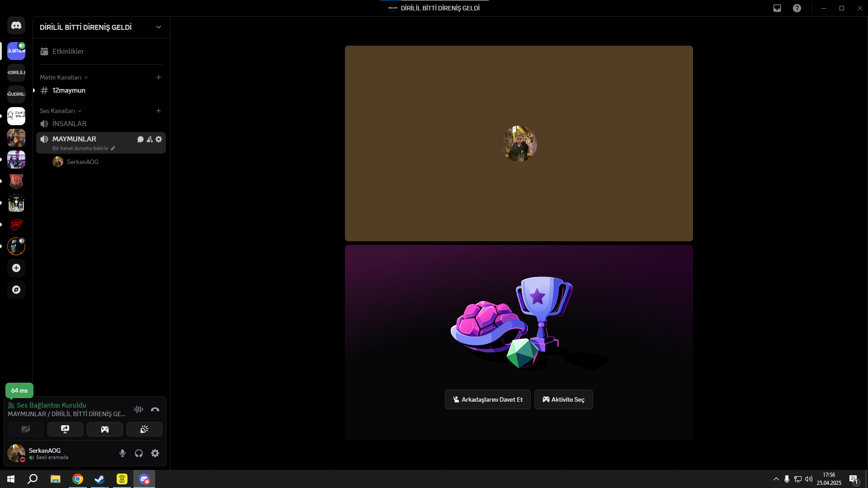The width and height of the screenshot is (868, 488).
Task: Open the 12maymun text channel
Action: 69,90
